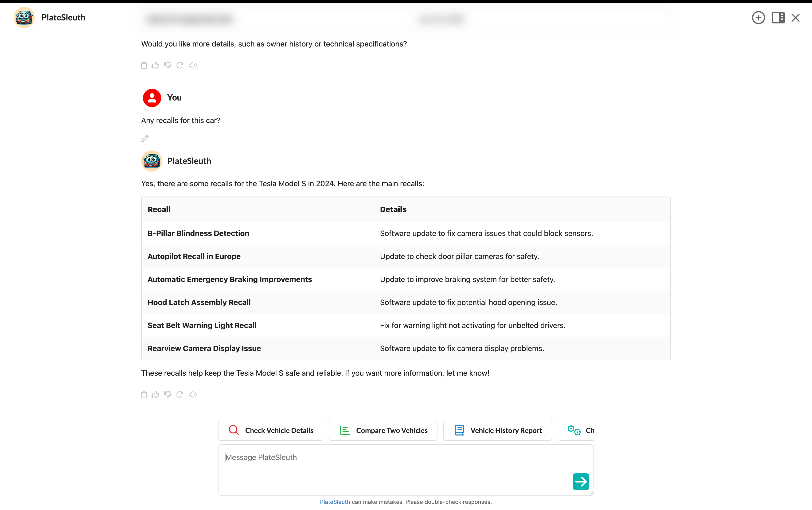812x510 pixels.
Task: Thumbs up the recalls response
Action: (x=155, y=394)
